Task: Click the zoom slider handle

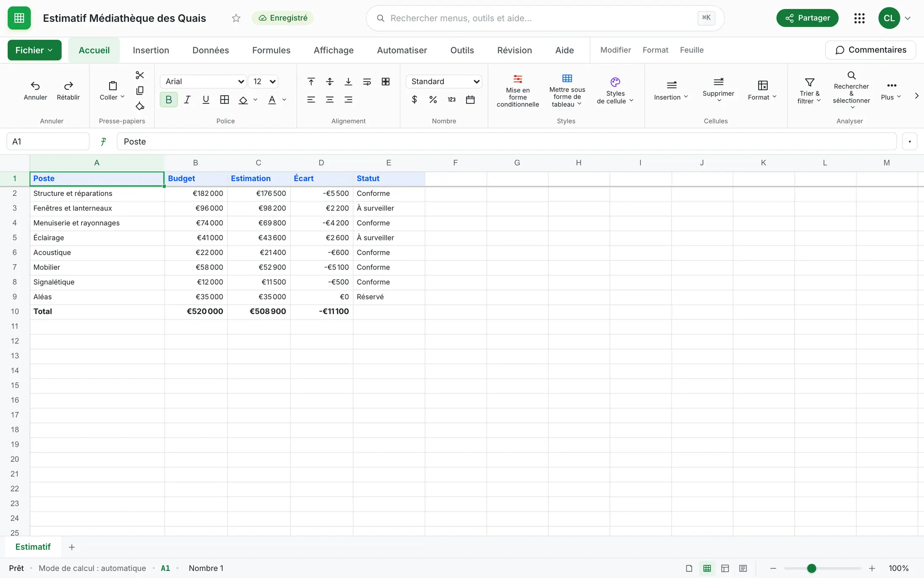Action: [811, 568]
